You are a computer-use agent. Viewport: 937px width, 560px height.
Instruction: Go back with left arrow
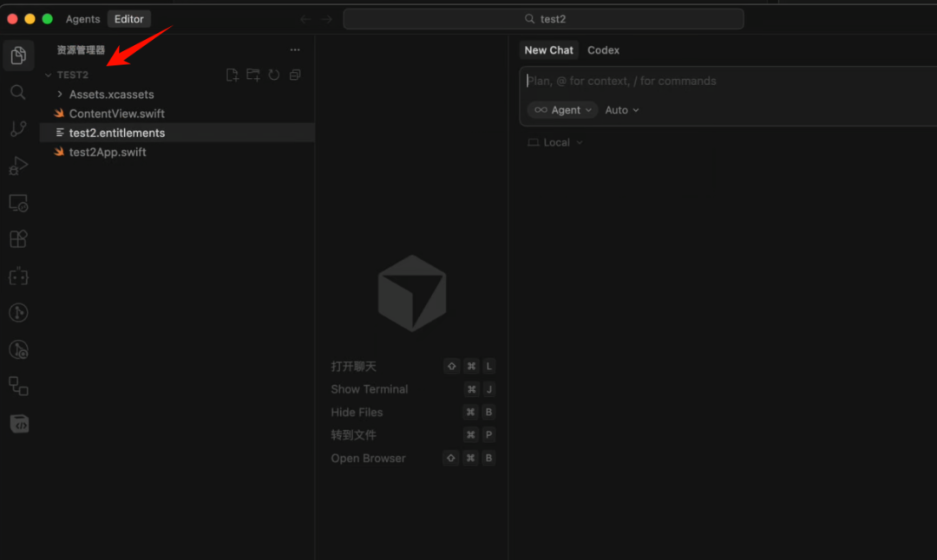(x=305, y=19)
